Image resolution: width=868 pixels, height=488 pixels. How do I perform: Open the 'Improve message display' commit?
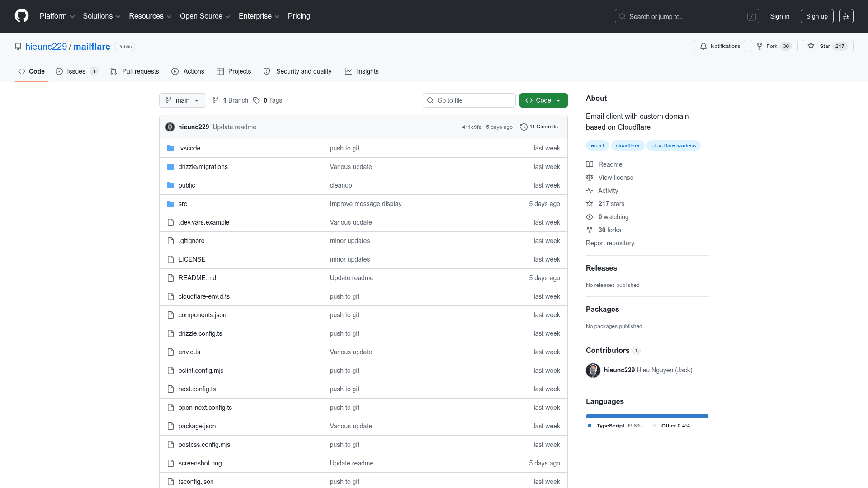click(366, 204)
